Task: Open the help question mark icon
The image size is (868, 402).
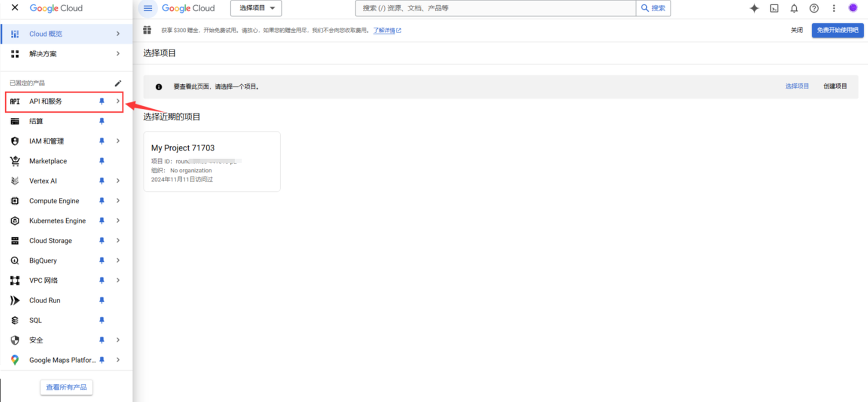Action: tap(814, 8)
